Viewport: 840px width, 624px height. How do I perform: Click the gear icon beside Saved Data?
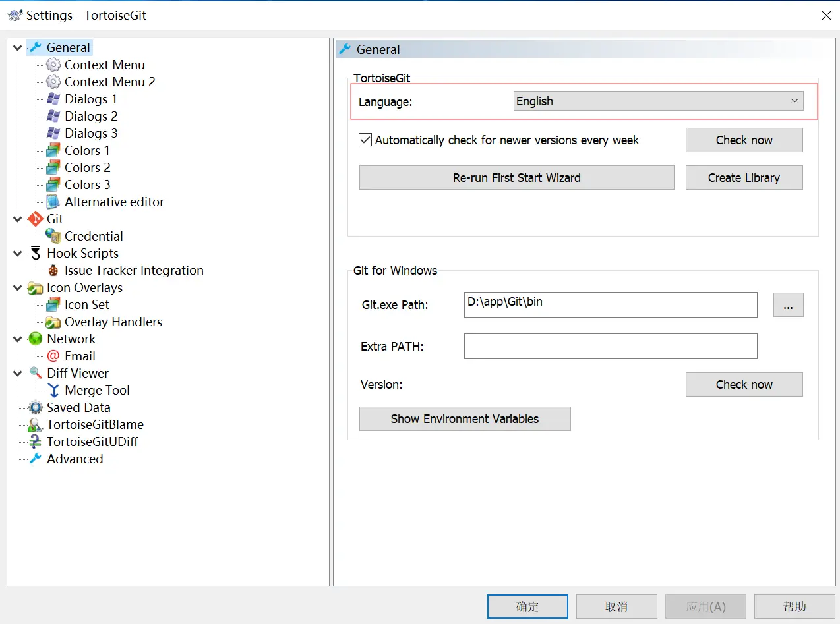pos(35,407)
